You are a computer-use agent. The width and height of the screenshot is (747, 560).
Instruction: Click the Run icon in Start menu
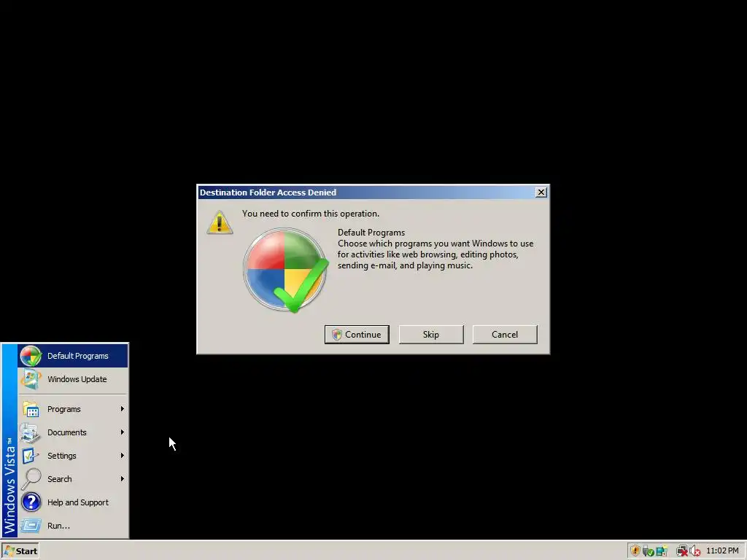tap(31, 526)
